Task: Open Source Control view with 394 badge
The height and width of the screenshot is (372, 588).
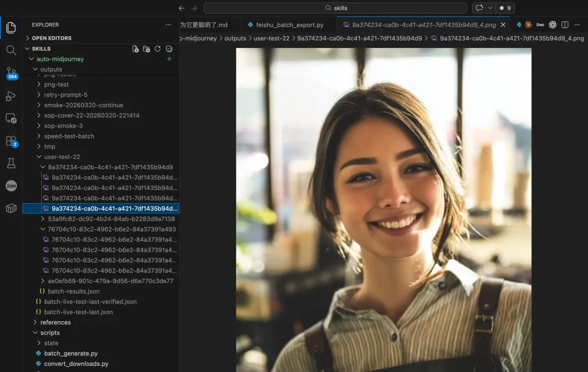Action: (11, 73)
